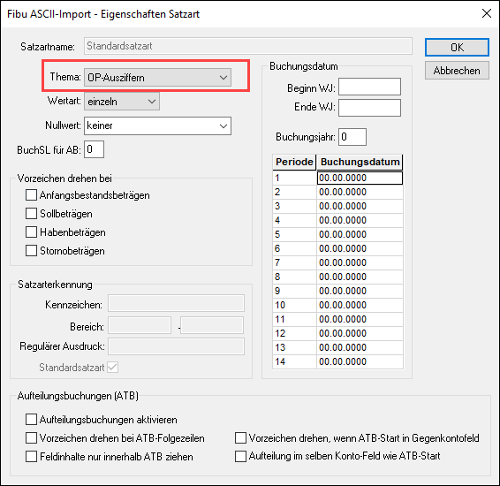
Task: Select Buchungsdatum cell for period 9
Action: [360, 291]
